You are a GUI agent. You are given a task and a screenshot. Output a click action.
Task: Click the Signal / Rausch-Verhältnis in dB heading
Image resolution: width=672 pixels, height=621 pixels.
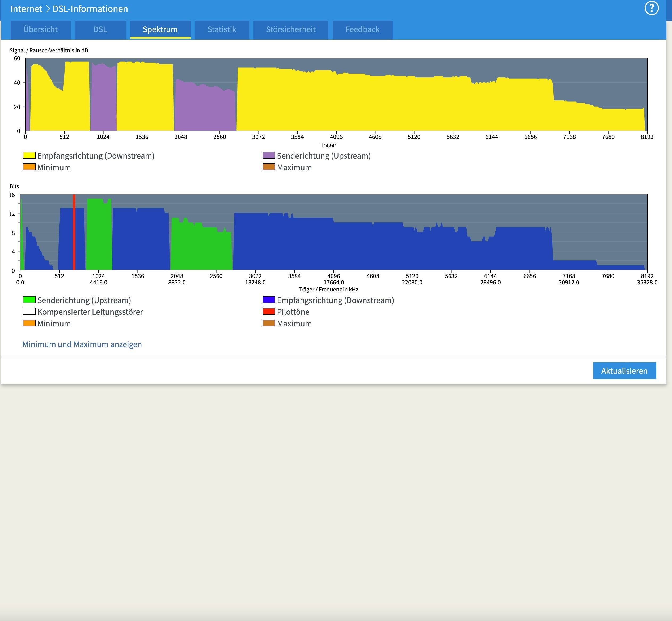coord(49,50)
